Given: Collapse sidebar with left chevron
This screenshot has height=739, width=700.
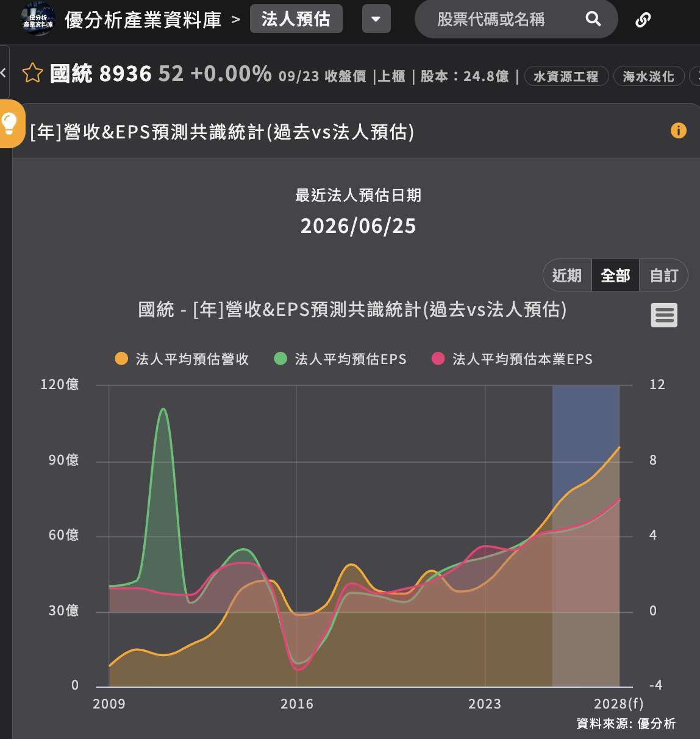Looking at the screenshot, I should tap(4, 73).
